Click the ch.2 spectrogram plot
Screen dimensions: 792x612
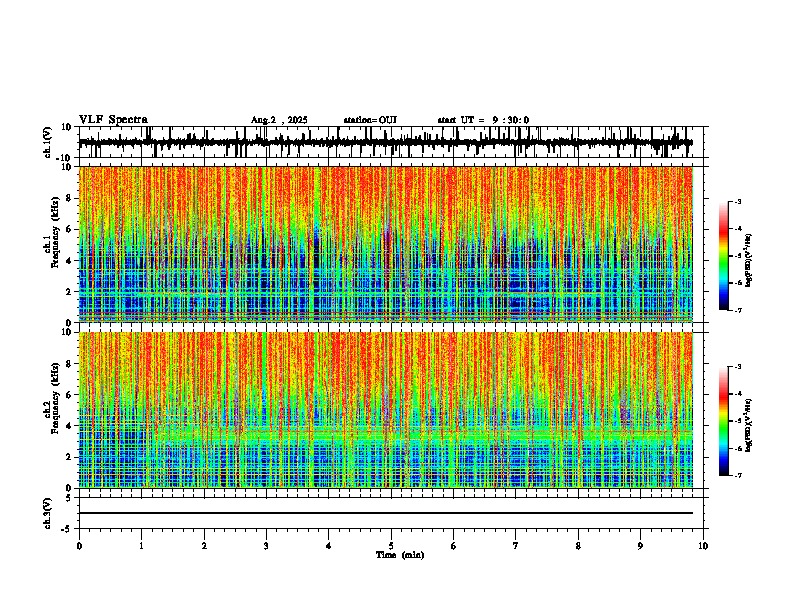pos(386,410)
